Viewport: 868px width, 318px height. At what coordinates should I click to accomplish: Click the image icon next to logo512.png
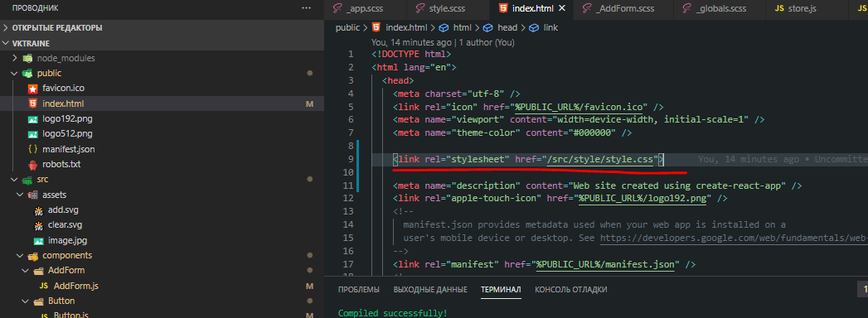(32, 134)
